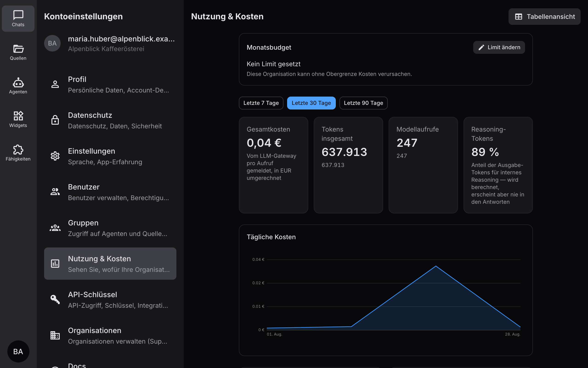Click the peak of the daily cost chart

(436, 266)
